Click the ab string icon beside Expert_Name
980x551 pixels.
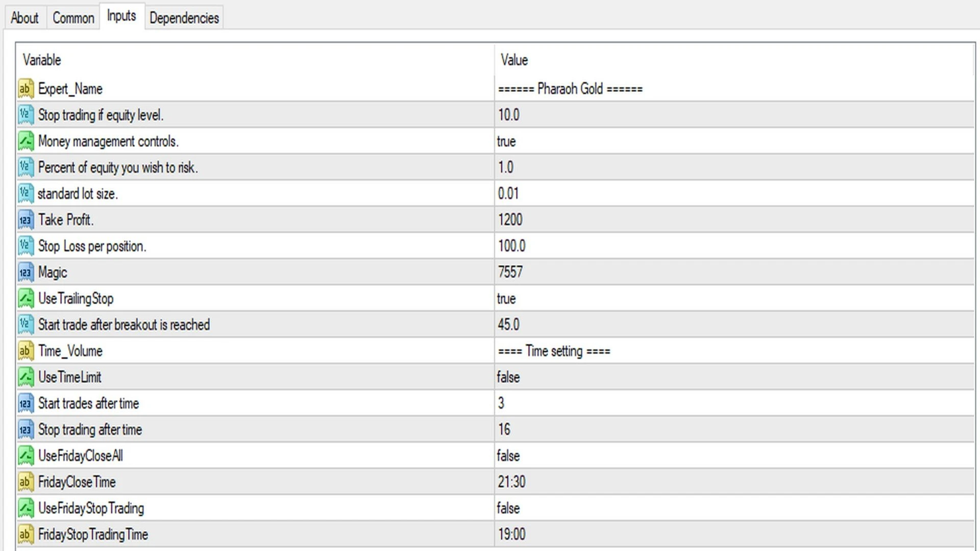(25, 89)
